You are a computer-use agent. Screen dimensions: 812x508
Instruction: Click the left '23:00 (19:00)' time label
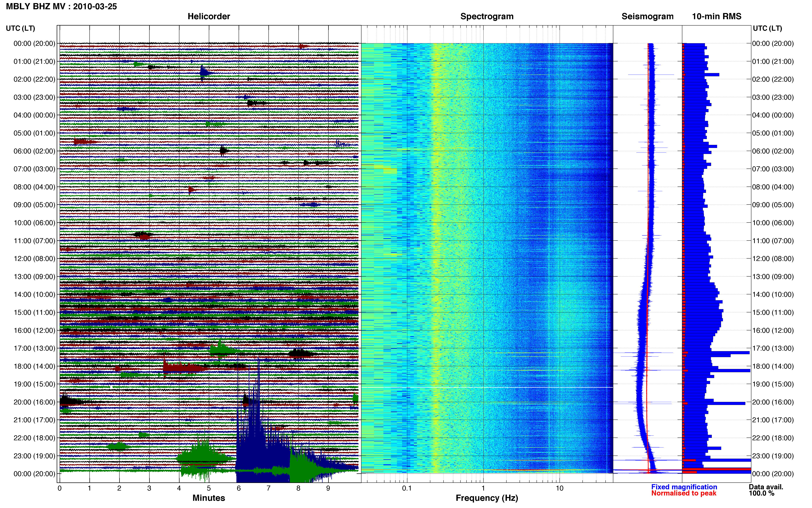tap(34, 456)
